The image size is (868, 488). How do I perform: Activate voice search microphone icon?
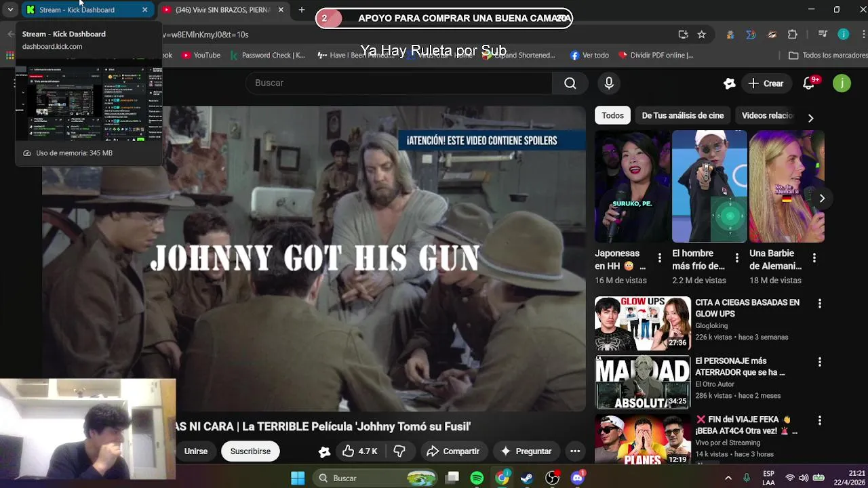(609, 83)
